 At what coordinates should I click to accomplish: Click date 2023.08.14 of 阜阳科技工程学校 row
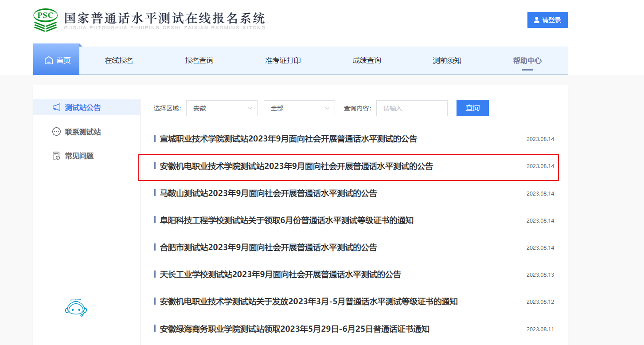pyautogui.click(x=540, y=221)
